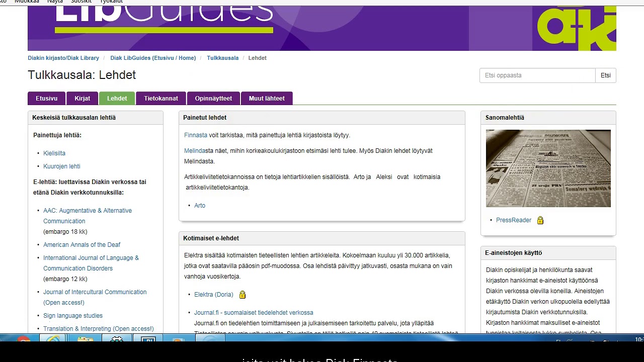Click the Keskeisiä tulkkausalan lehtiä box header

(96, 118)
